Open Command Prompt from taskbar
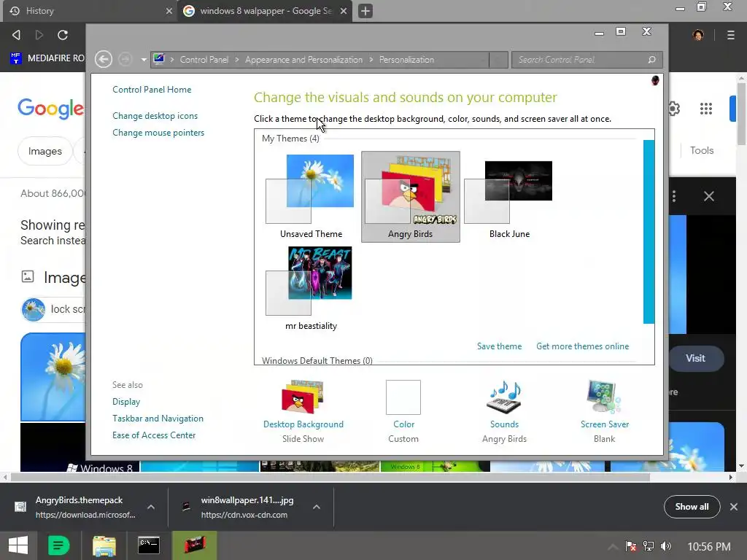The width and height of the screenshot is (747, 560). 149,545
